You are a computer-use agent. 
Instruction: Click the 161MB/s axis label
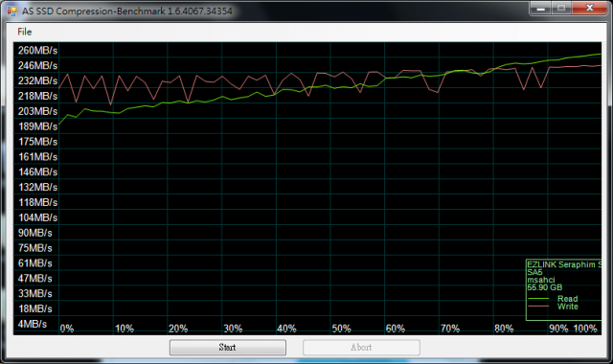[x=37, y=157]
